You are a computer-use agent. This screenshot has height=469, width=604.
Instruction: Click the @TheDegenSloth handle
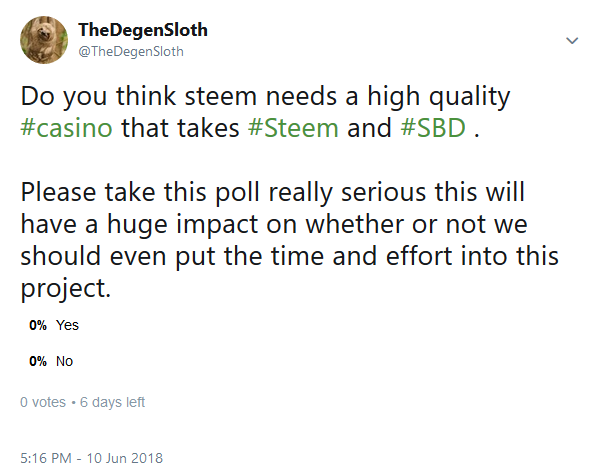[x=131, y=51]
